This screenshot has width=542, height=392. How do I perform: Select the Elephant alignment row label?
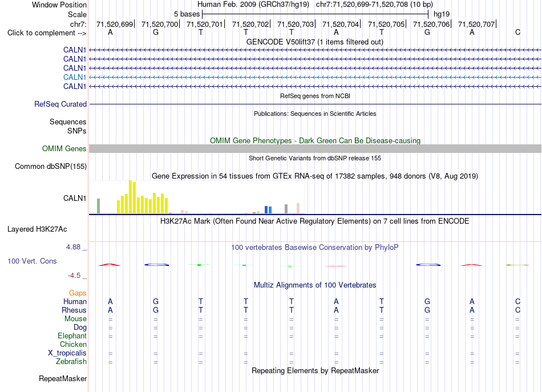point(72,336)
